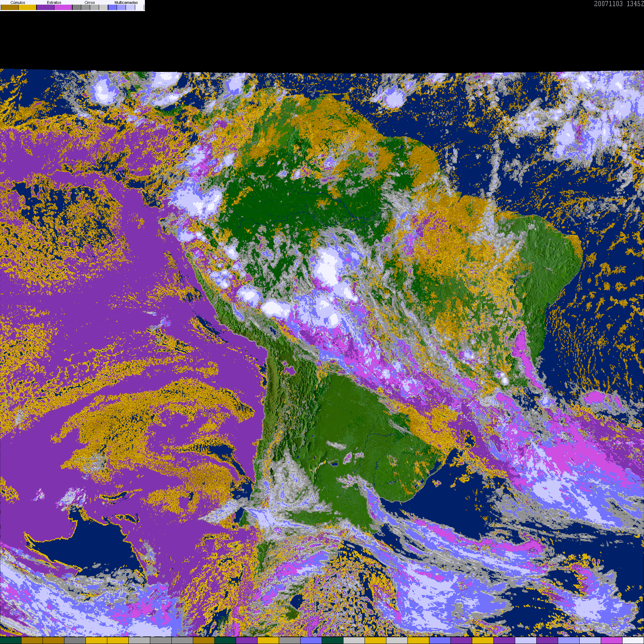Click the white dotted swatch in top legend
Image resolution: width=644 pixels, height=644 pixels.
(140, 8)
